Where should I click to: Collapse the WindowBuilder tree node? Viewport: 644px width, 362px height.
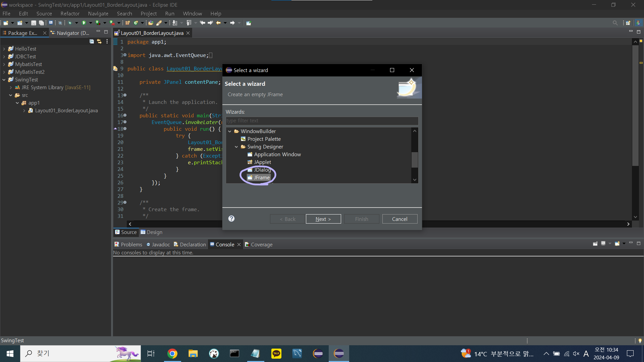[230, 131]
